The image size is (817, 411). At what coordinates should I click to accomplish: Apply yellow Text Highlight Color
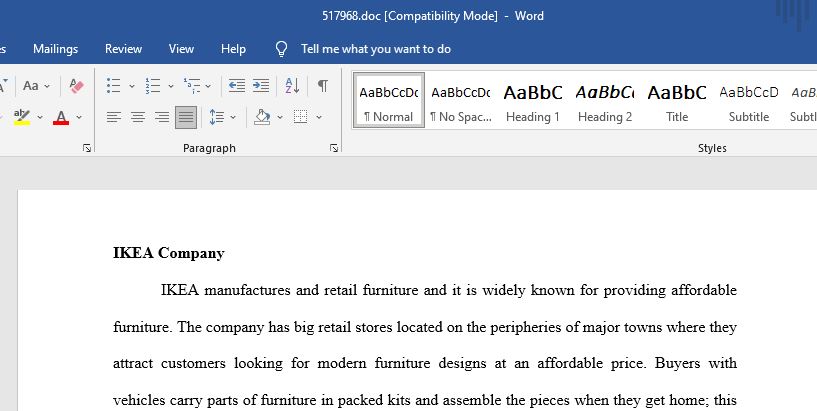click(x=22, y=117)
